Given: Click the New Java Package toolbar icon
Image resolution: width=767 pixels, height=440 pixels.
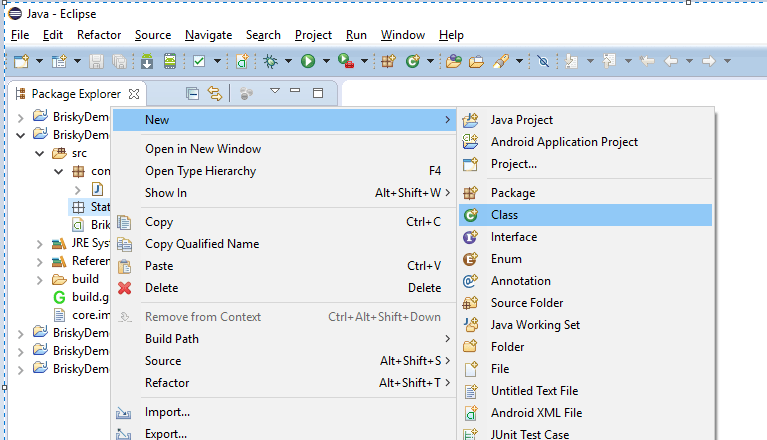Looking at the screenshot, I should point(388,61).
